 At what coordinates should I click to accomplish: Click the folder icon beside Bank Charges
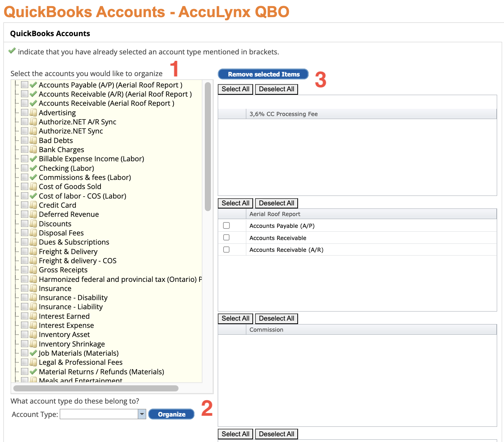[x=33, y=149]
